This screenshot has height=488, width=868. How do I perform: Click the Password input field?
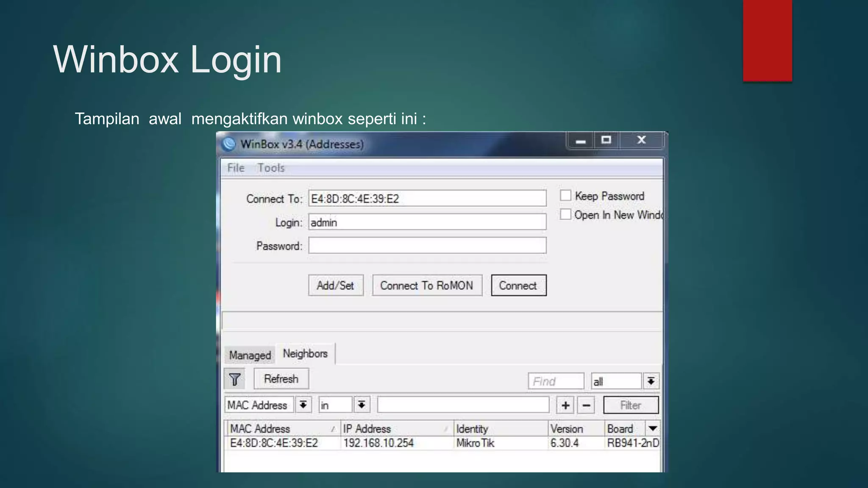pos(427,245)
